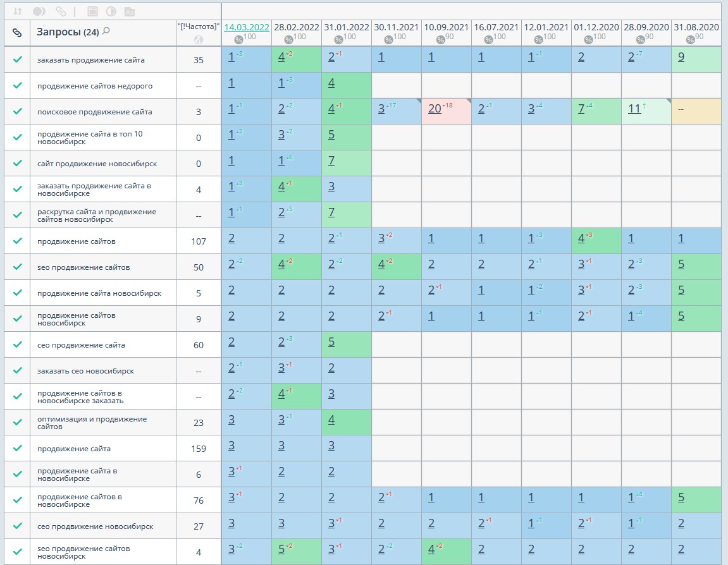
Task: Click the overlapping circles toolbar icon
Action: (39, 11)
